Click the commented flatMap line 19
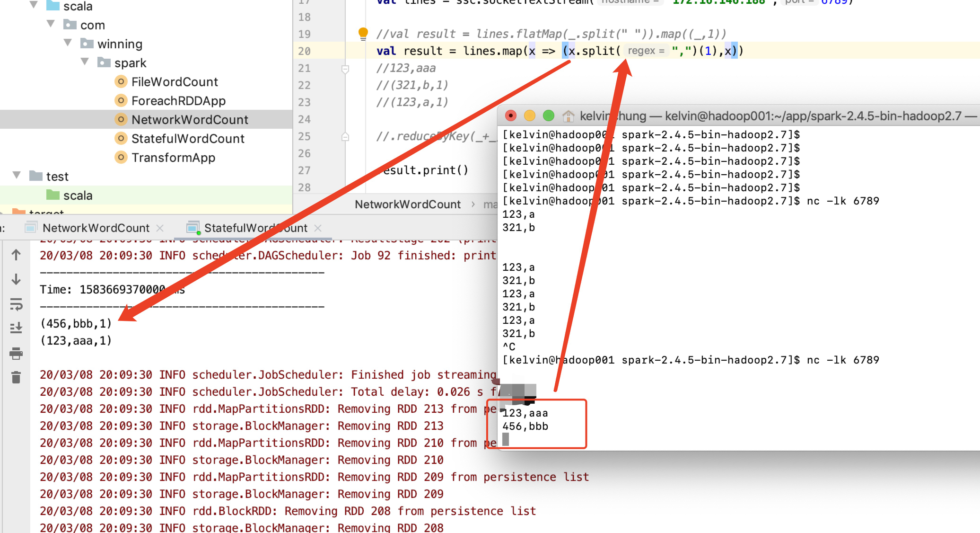Screen dimensions: 980x533 [x=551, y=34]
